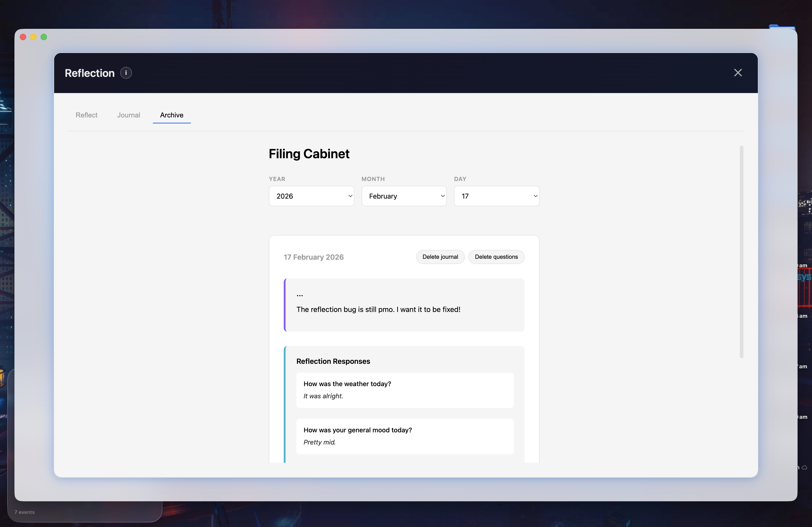This screenshot has height=527, width=812.
Task: Click the blue folder icon at top right
Action: pos(782,27)
